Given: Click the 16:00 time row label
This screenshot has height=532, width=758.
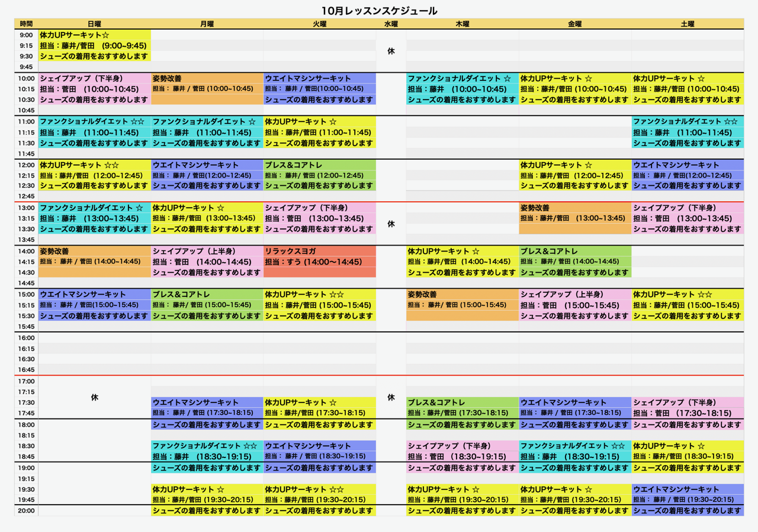Looking at the screenshot, I should [26, 338].
